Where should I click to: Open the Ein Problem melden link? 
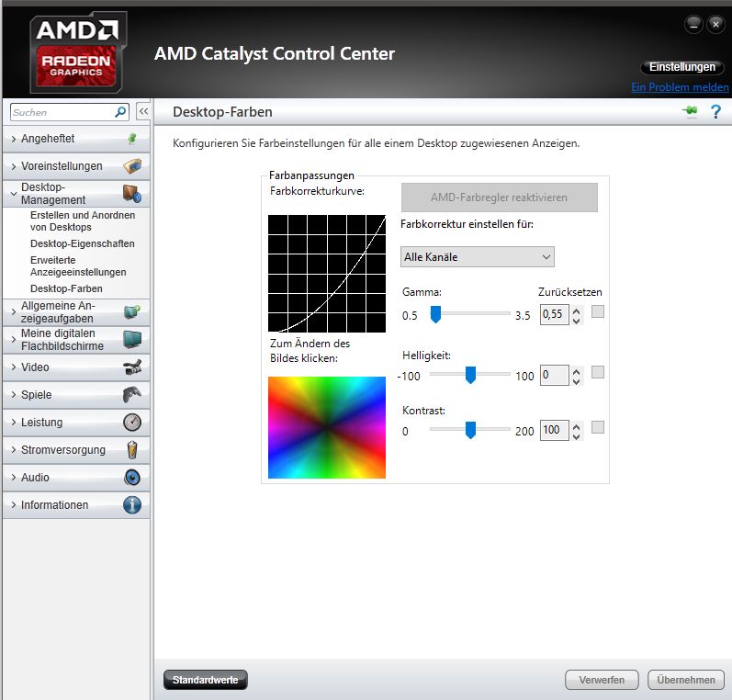[x=680, y=87]
